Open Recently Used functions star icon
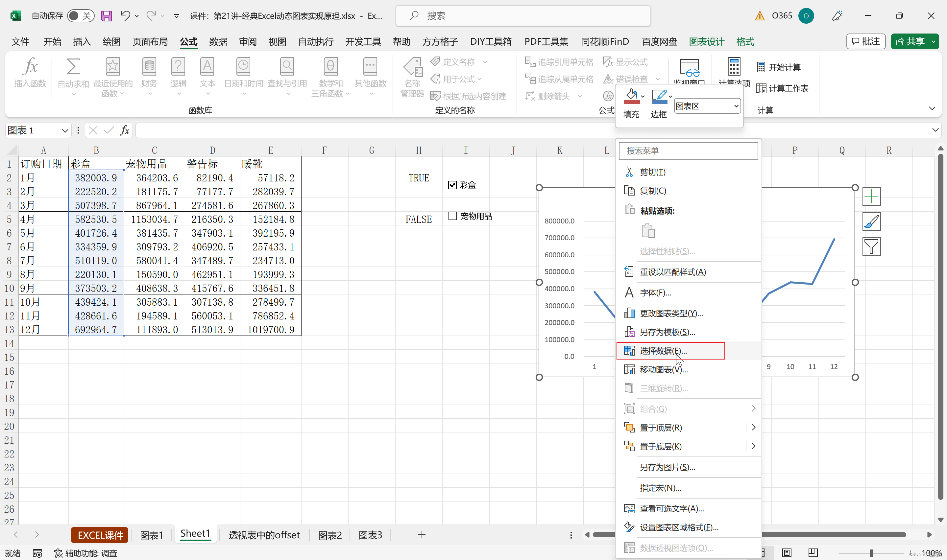Viewport: 947px width, 560px height. (112, 66)
